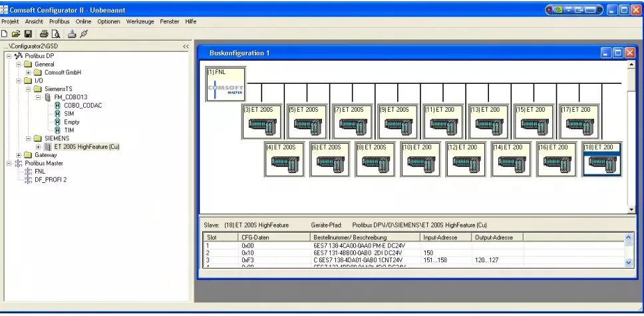Collapse the Profibus DP tree root
Screen dimensions: 644x316
[9, 56]
